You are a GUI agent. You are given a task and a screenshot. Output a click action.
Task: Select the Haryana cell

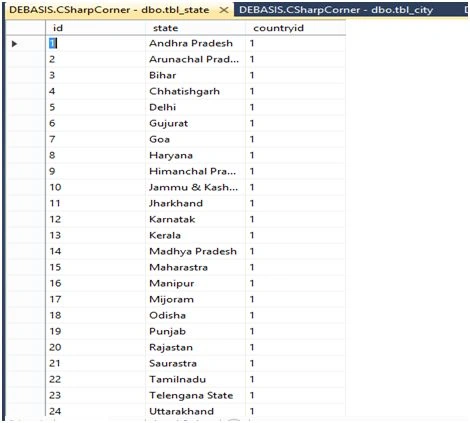195,155
